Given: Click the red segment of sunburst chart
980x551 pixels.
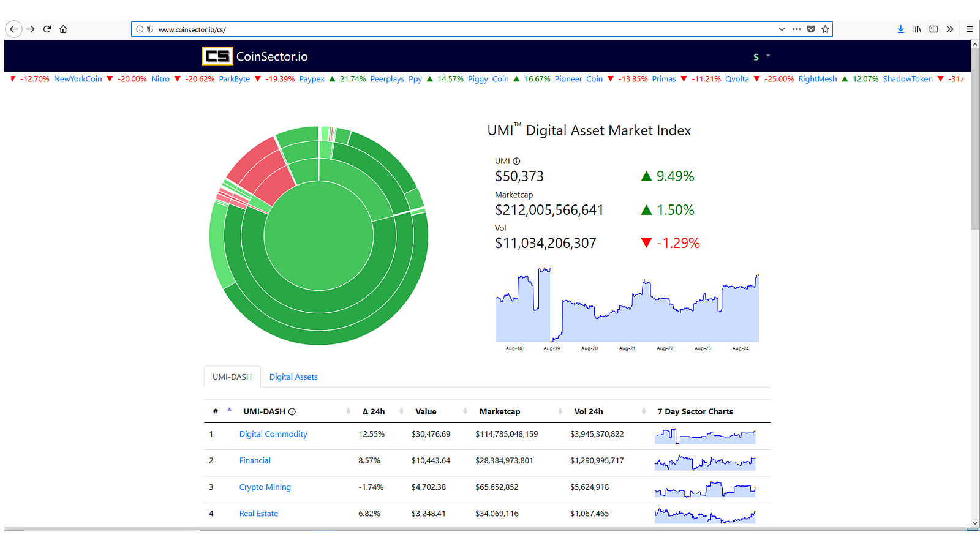Looking at the screenshot, I should tap(262, 171).
